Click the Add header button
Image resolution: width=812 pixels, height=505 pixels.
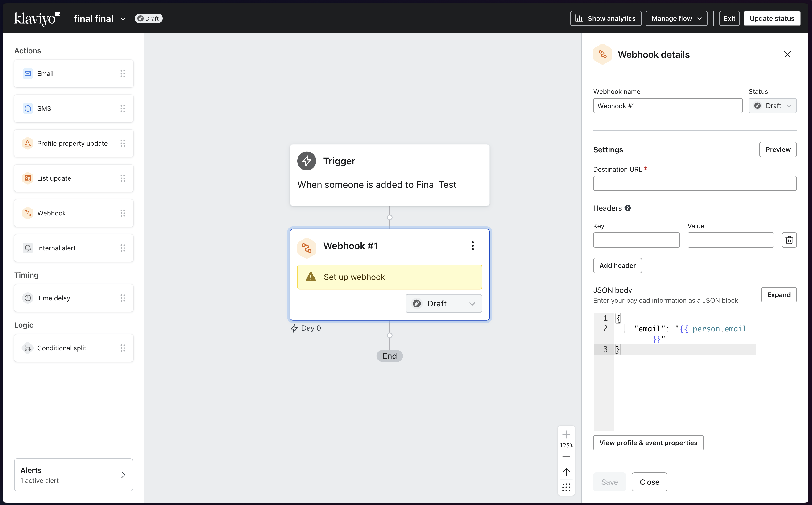617,265
